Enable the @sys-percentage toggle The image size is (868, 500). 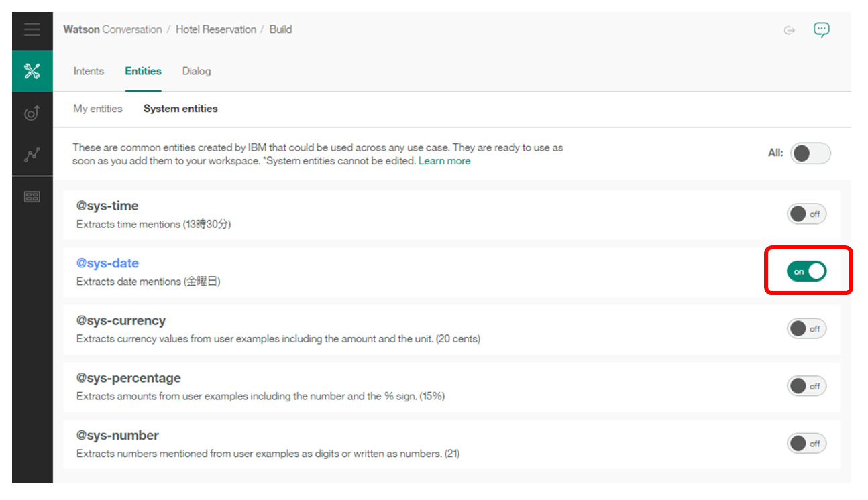click(806, 386)
